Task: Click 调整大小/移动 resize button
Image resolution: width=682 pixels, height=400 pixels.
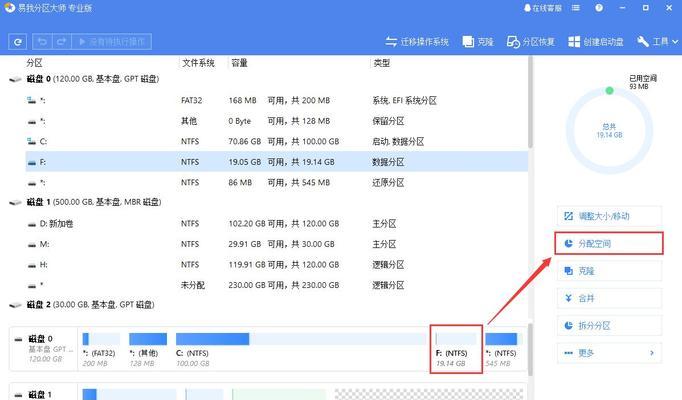Action: click(609, 216)
